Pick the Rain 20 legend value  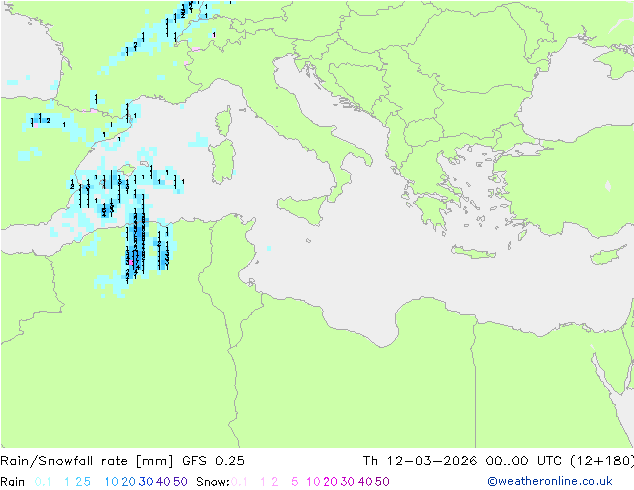129,482
